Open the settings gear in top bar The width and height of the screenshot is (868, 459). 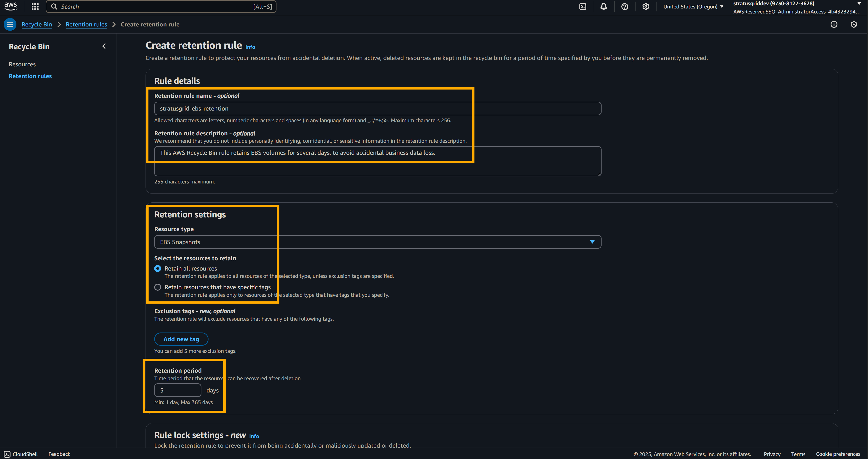[645, 6]
